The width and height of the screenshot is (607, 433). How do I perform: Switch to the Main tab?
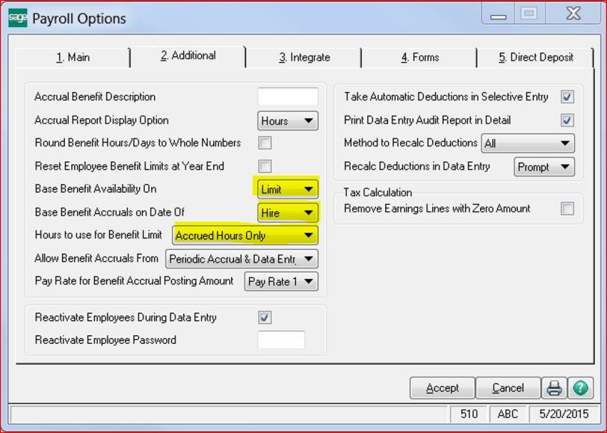pos(72,58)
